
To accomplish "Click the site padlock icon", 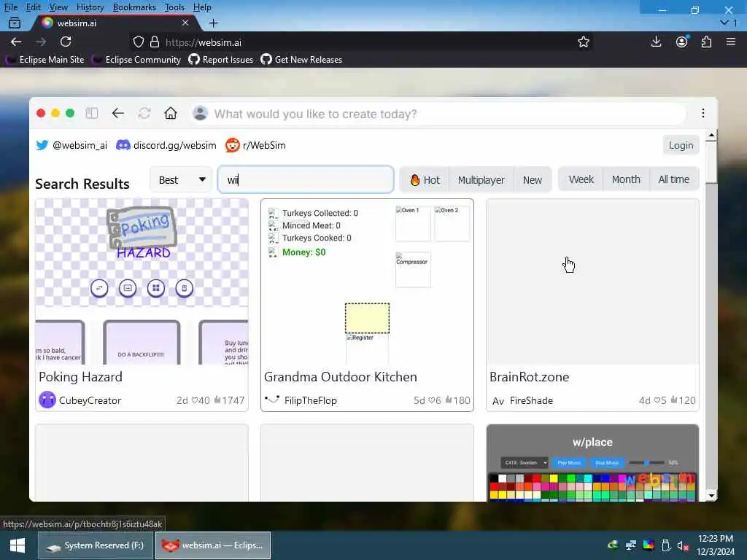I will point(155,42).
